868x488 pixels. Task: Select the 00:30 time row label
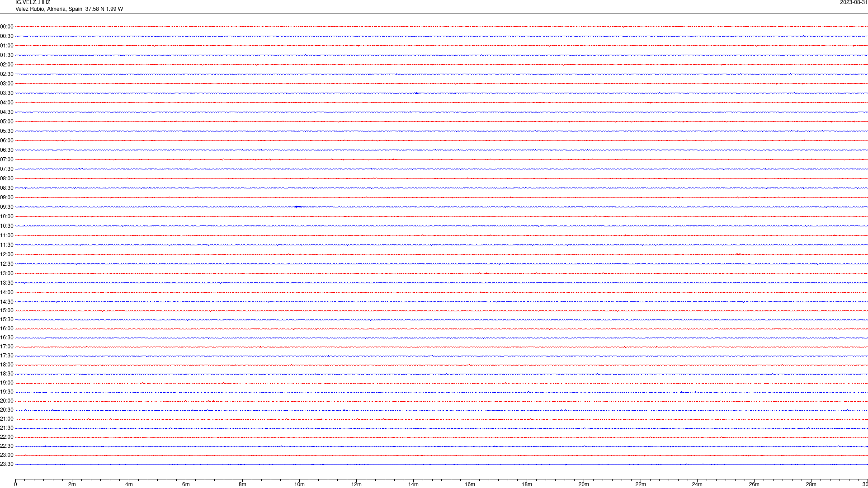point(7,36)
